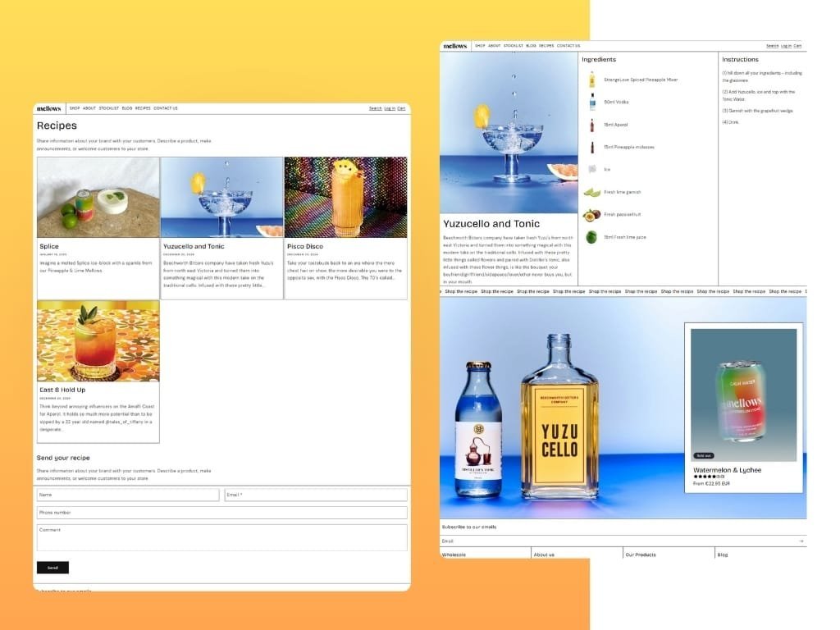The width and height of the screenshot is (840, 630).
Task: Click the "From €22.95 EUR" price text
Action: click(711, 483)
